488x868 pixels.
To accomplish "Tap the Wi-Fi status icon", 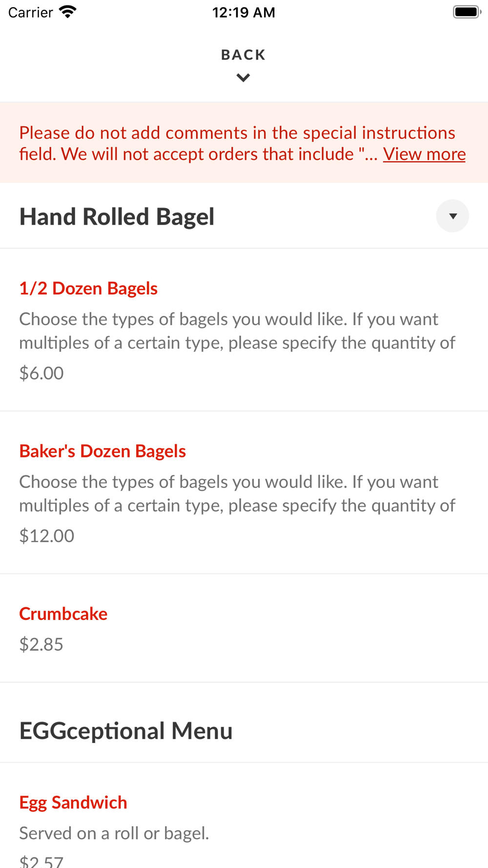I will (68, 12).
